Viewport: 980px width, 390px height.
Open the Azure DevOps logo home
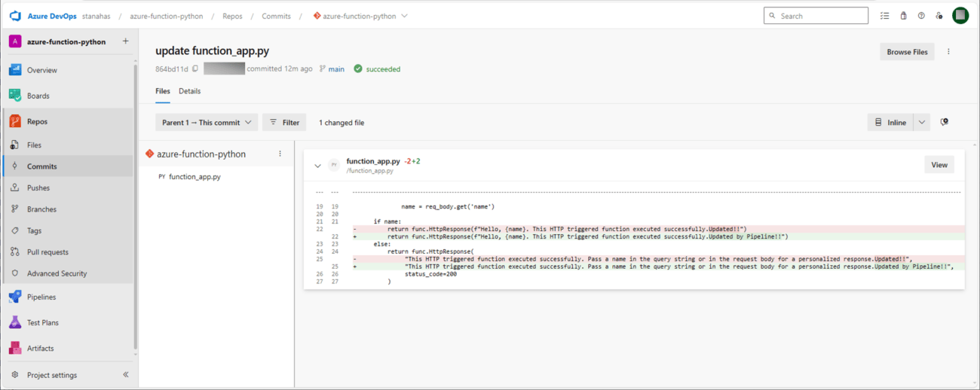(15, 16)
